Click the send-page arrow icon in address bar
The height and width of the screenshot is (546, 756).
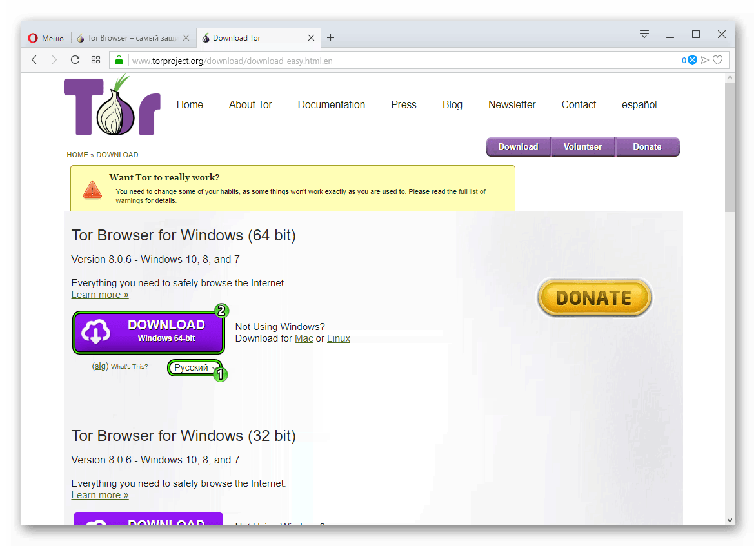(x=705, y=60)
